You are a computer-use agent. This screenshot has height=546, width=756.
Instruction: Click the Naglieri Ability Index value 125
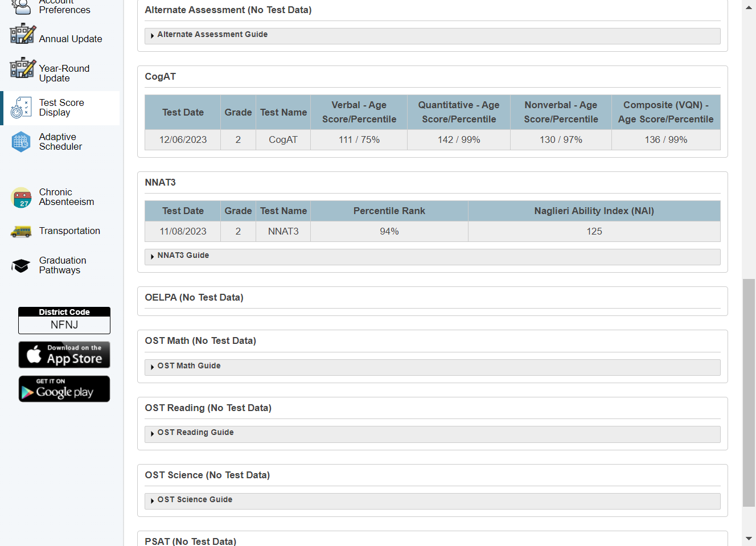point(594,231)
